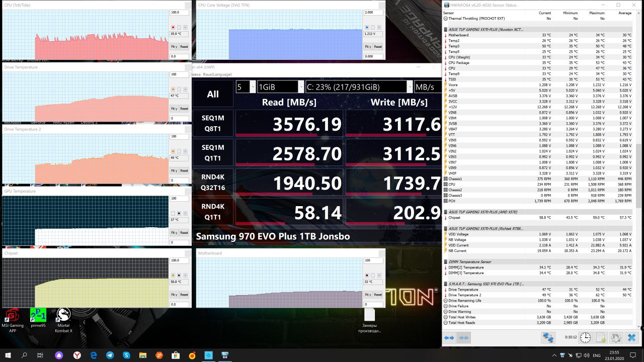Viewport: 644px width, 362px height.
Task: Click min value field 0.000 in Voltage graph
Action: 373,56
